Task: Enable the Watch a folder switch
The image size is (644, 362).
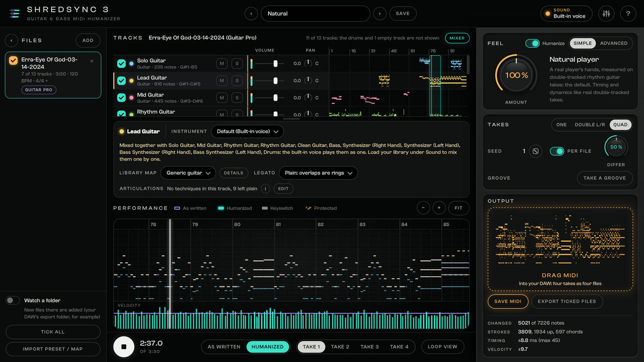Action: pyautogui.click(x=13, y=300)
